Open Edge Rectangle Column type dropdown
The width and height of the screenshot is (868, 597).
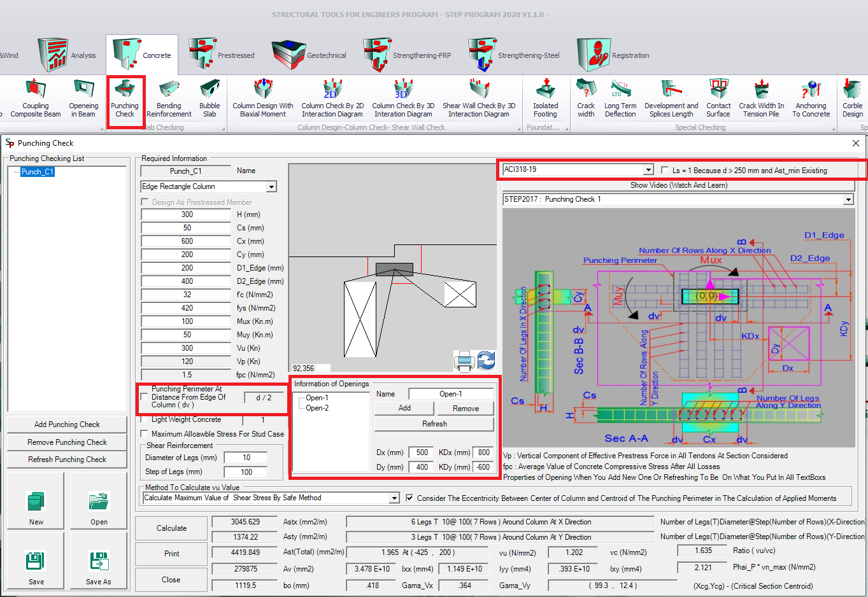pyautogui.click(x=271, y=186)
